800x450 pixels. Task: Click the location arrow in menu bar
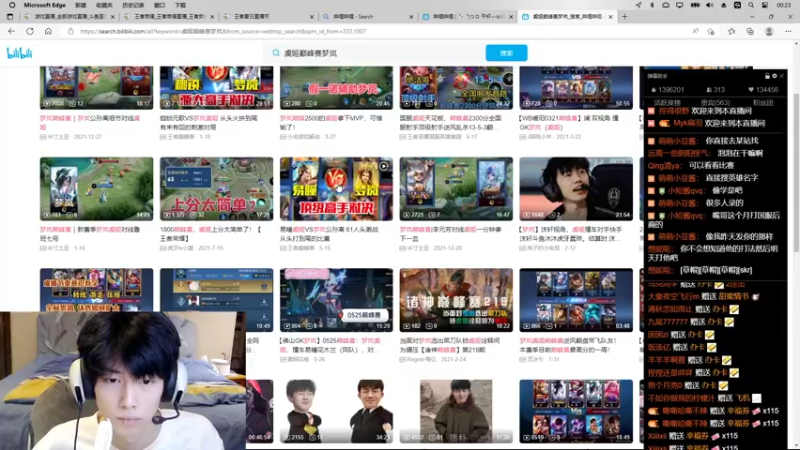click(x=638, y=5)
